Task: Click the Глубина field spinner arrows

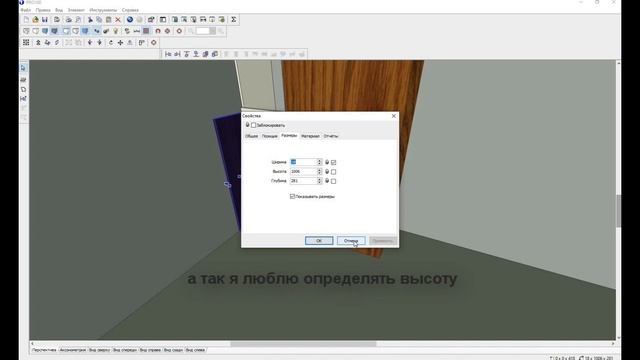Action: pyautogui.click(x=320, y=181)
